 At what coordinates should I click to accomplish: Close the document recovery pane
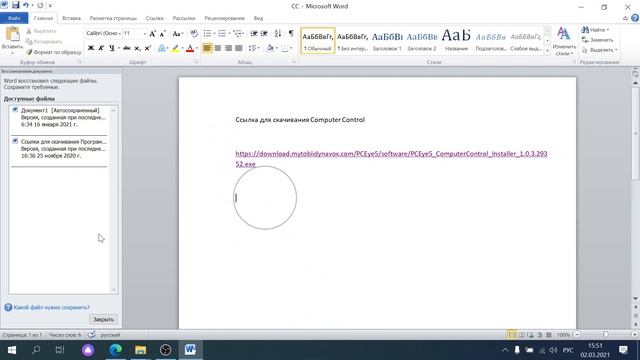coord(103,319)
